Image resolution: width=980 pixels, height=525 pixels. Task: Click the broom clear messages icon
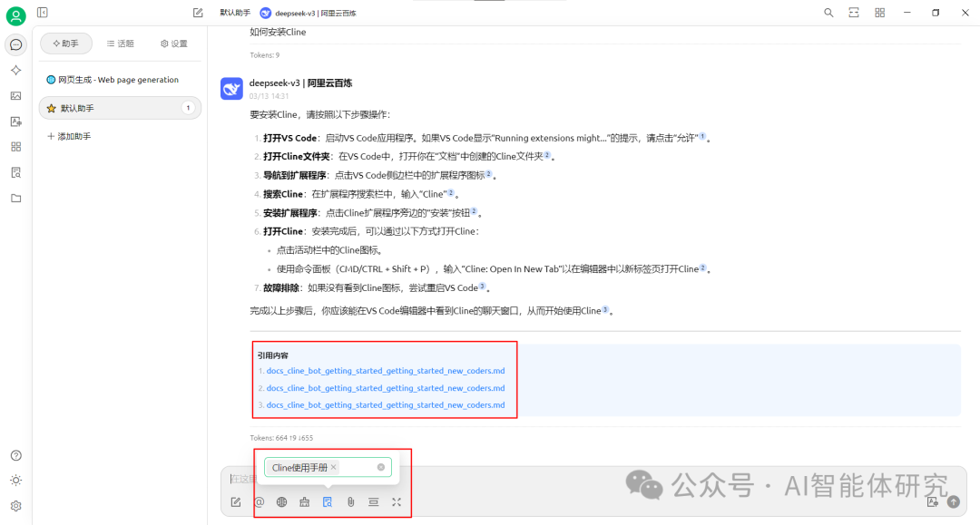[304, 502]
